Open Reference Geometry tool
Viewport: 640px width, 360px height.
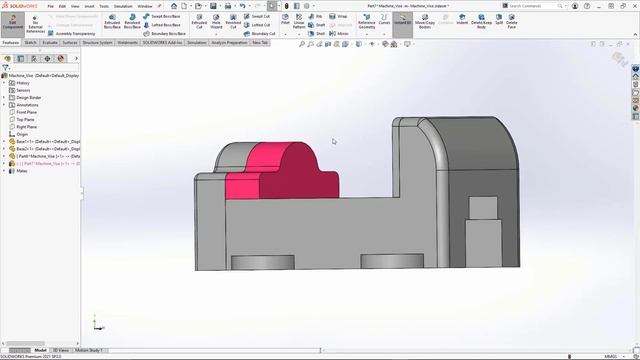(x=367, y=21)
